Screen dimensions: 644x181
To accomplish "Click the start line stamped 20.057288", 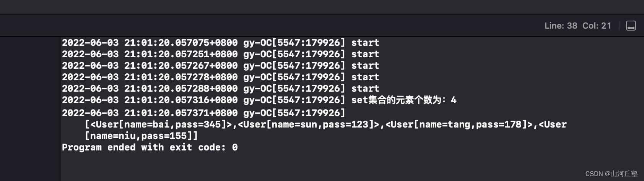I will 220,89.
